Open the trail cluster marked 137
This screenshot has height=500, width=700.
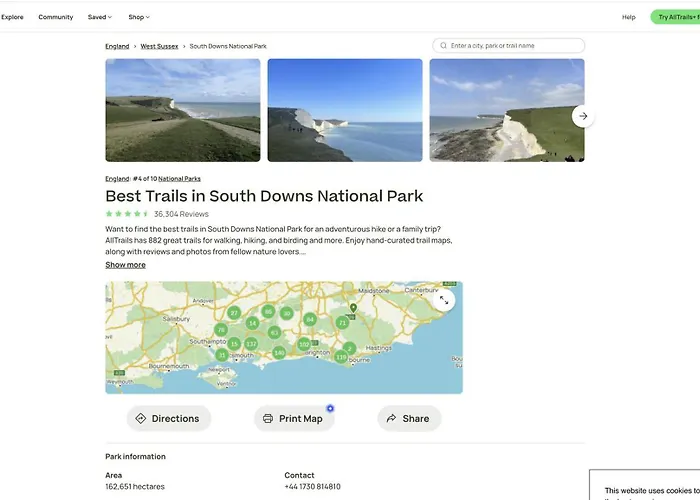click(x=251, y=343)
